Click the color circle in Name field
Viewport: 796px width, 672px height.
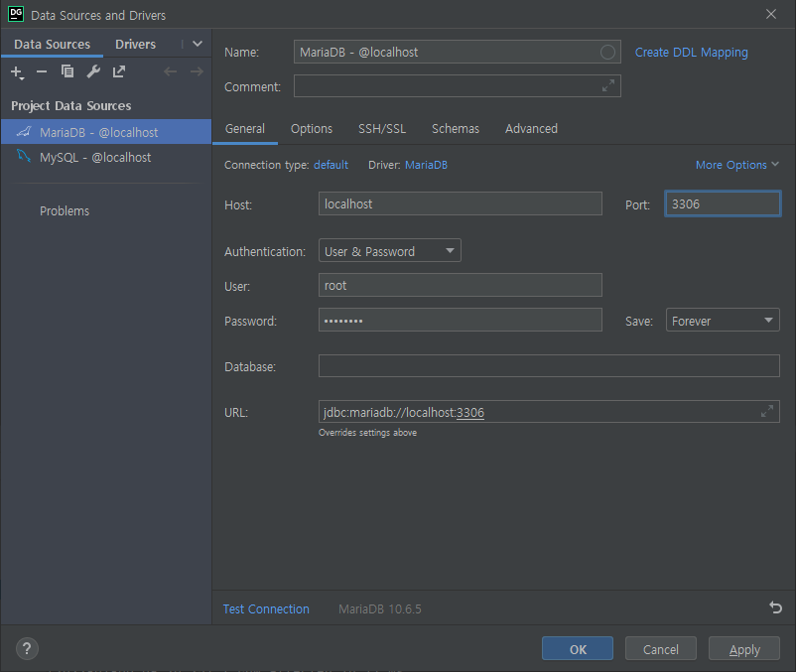607,53
